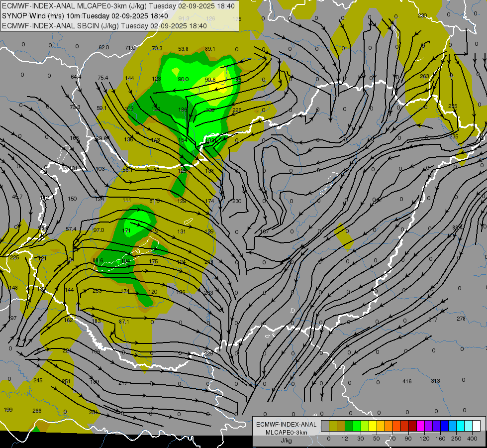
Task: Click the map value '266'
Action: tap(37, 411)
